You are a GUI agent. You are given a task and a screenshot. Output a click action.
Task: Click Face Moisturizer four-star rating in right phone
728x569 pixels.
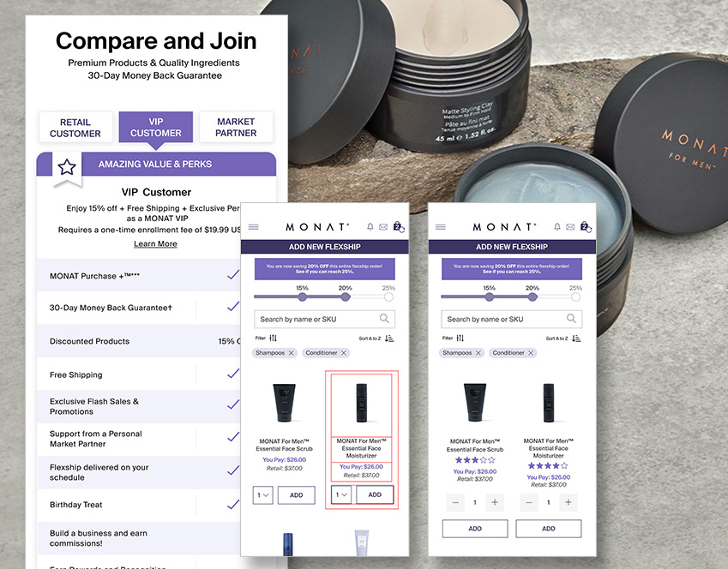click(548, 465)
